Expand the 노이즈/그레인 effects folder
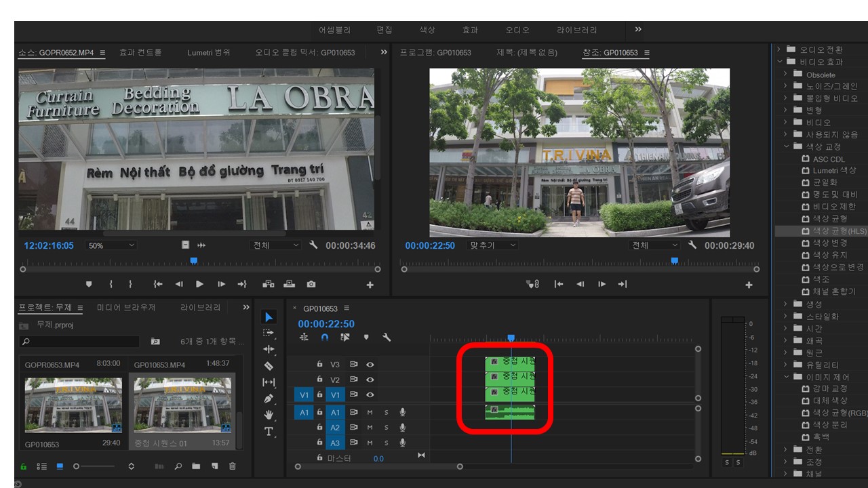868x488 pixels. [x=787, y=86]
